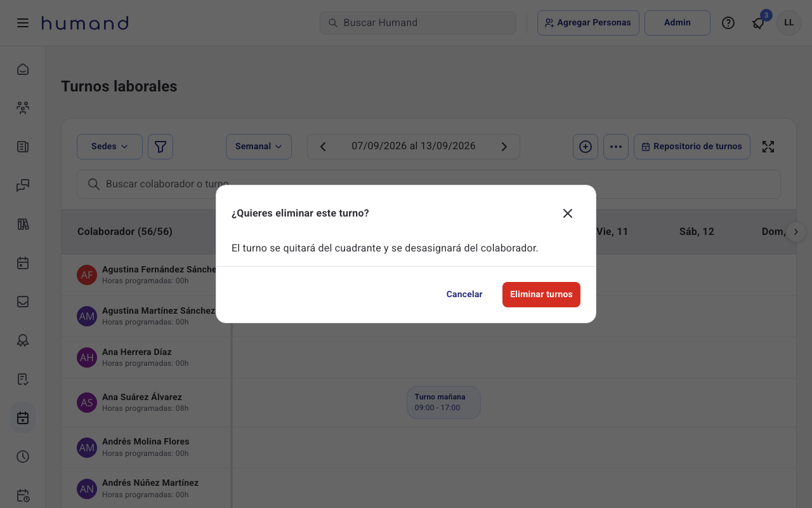Open the hamburger navigation menu
This screenshot has width=812, height=508.
(23, 23)
